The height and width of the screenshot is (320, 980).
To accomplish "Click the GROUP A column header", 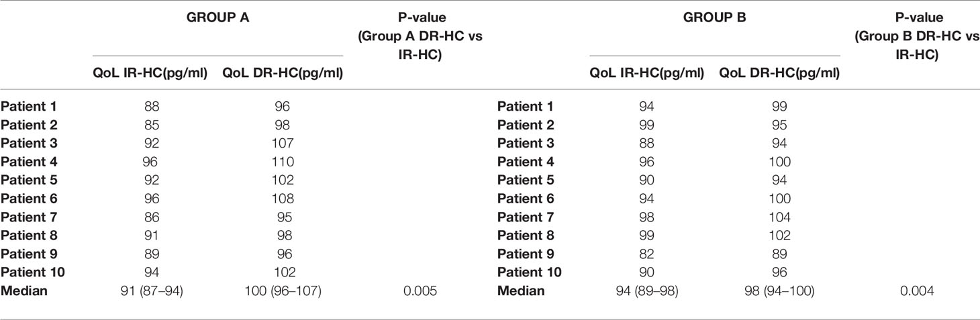I will click(217, 19).
